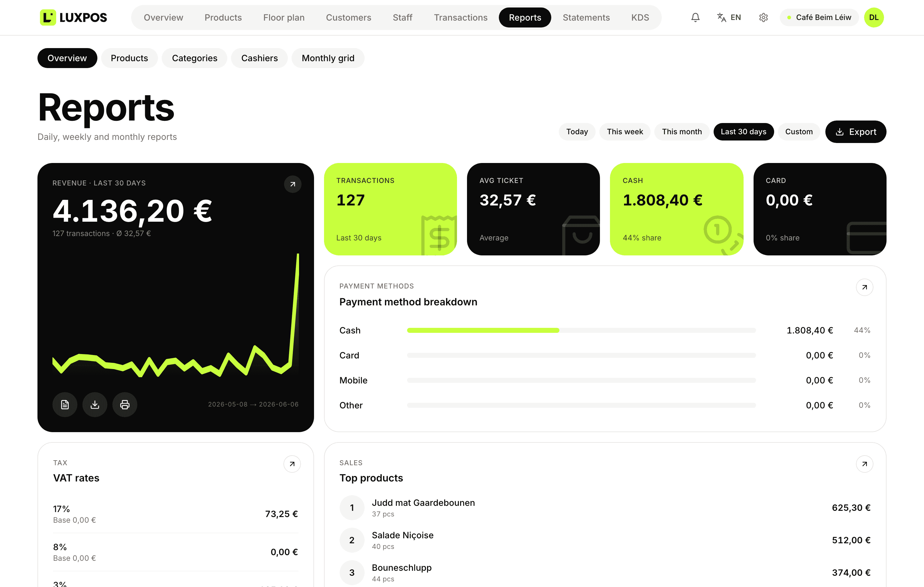
Task: Click the rank 3 product badge
Action: click(352, 572)
